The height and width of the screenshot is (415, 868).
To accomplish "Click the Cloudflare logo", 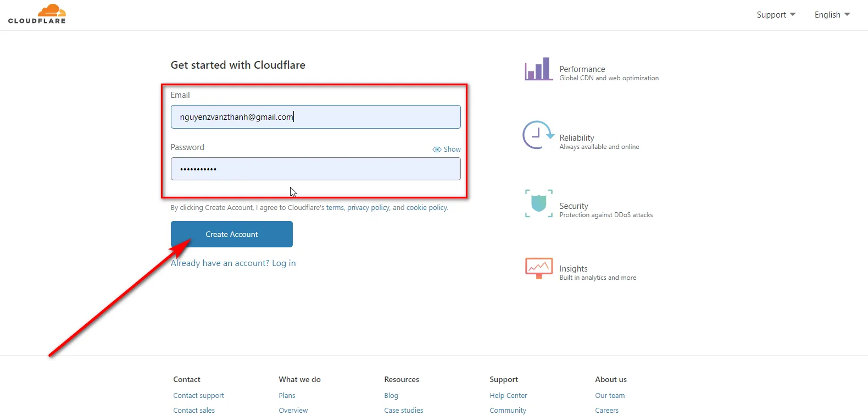I will (x=37, y=14).
